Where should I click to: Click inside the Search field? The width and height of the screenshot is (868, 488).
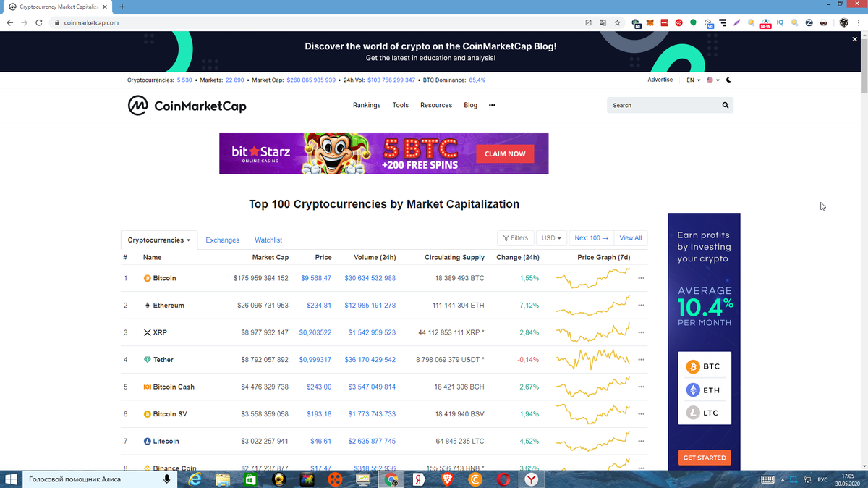658,105
